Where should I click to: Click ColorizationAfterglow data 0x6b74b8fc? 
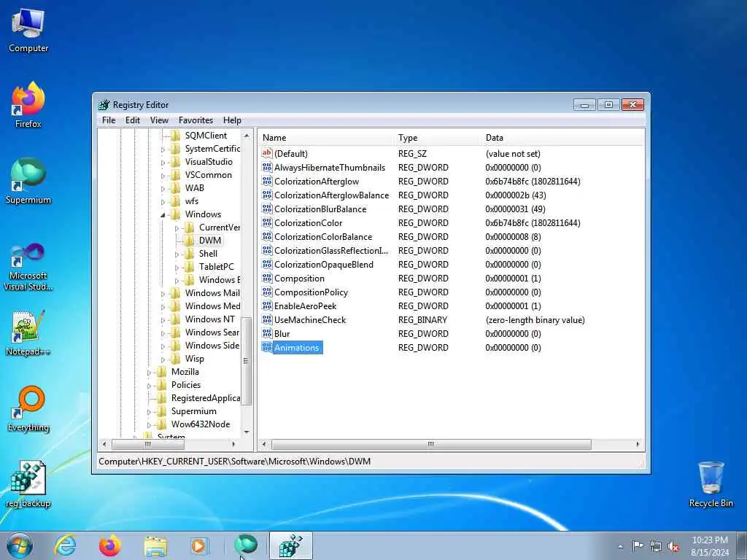pos(533,182)
